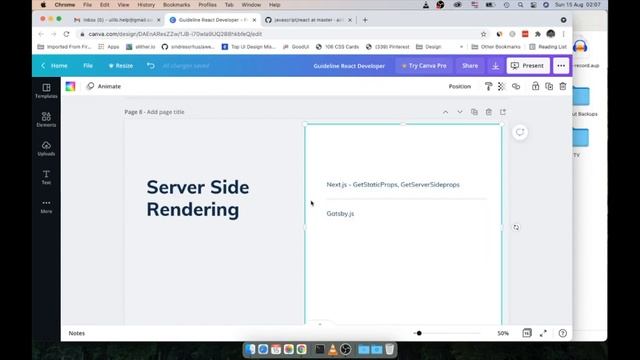Open the Canva File menu

[x=88, y=66]
